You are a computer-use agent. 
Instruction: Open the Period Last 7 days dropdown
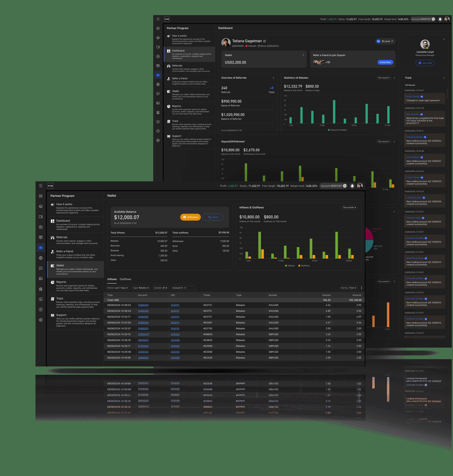tap(118, 288)
